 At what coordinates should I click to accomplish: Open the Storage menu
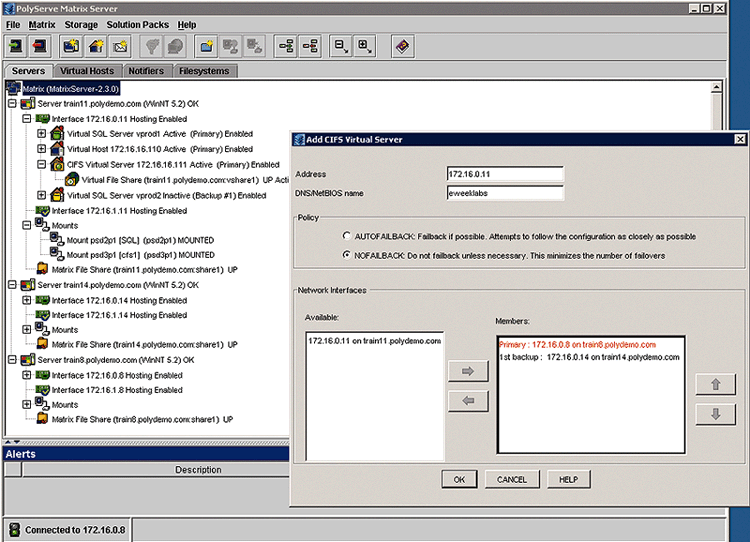tap(81, 25)
